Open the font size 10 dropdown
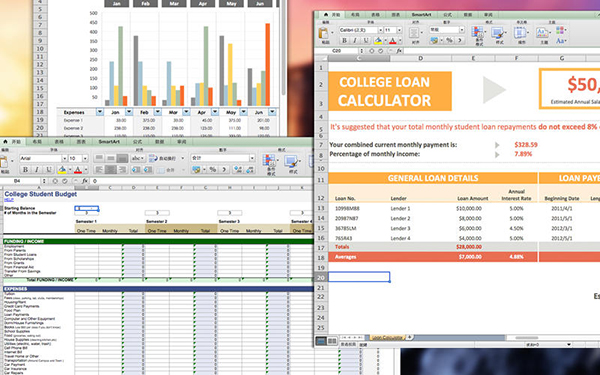This screenshot has height=375, width=600. pos(85,158)
